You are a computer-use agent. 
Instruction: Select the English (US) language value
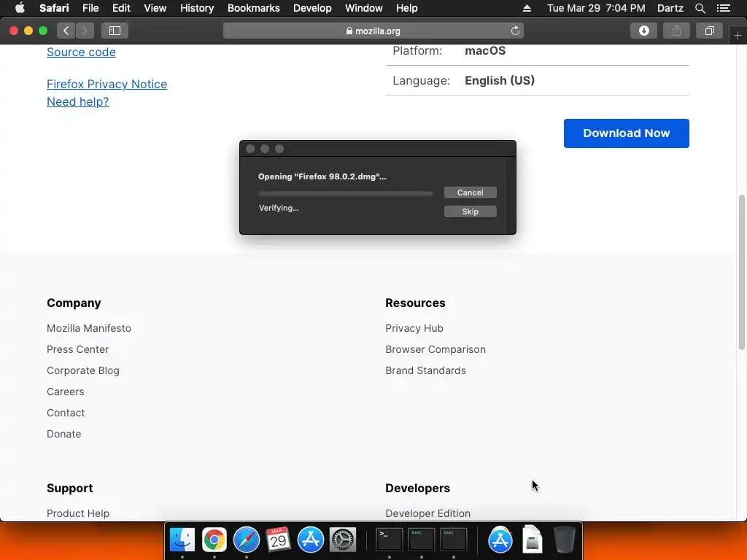(499, 80)
